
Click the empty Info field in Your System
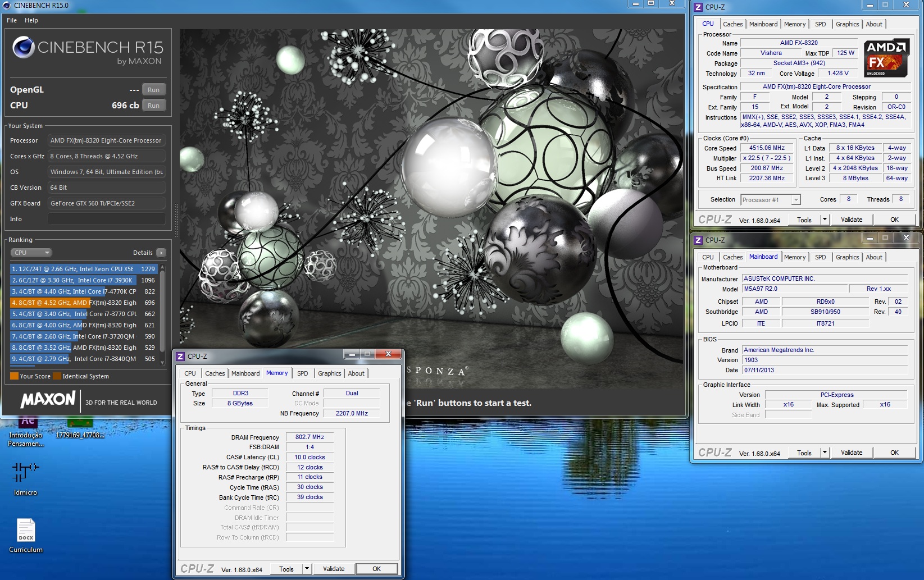107,219
